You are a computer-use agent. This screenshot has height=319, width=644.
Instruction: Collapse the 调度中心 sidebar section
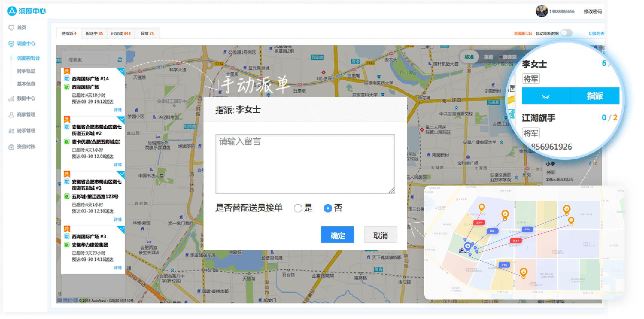coord(26,44)
